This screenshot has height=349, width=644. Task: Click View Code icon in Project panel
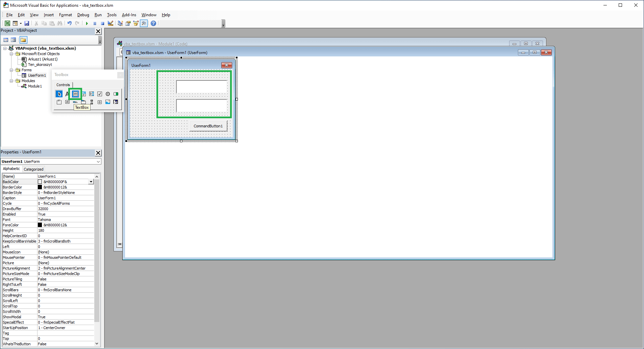pos(6,40)
